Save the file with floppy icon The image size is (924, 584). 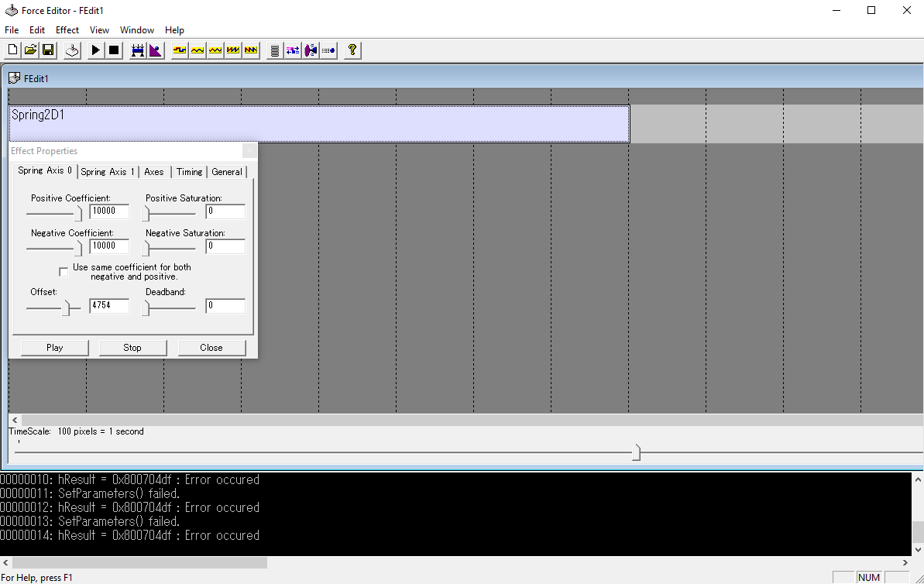tap(48, 50)
